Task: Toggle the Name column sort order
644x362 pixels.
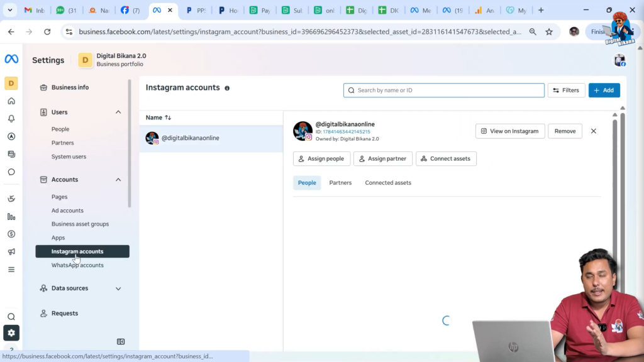Action: pos(166,118)
